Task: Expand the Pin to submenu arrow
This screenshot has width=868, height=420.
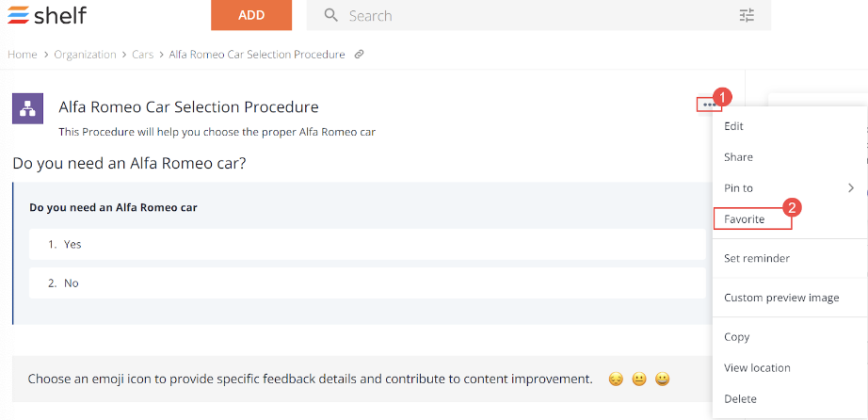Action: (851, 188)
